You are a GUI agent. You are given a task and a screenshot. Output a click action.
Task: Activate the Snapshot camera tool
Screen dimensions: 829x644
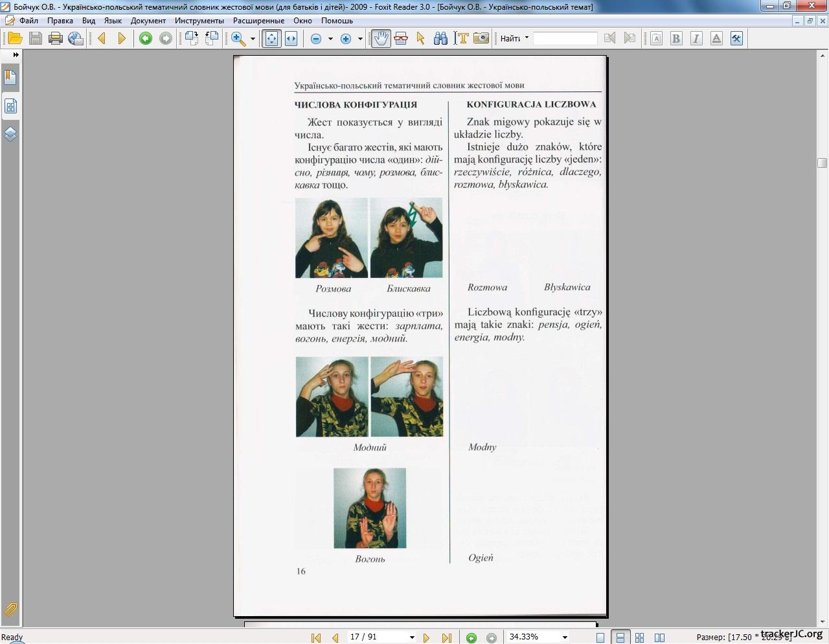click(481, 39)
